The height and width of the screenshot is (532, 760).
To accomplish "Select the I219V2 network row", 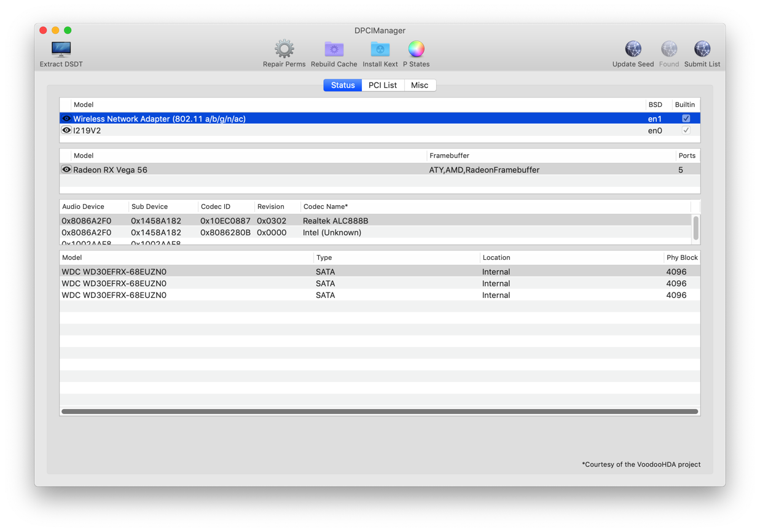I will [380, 130].
